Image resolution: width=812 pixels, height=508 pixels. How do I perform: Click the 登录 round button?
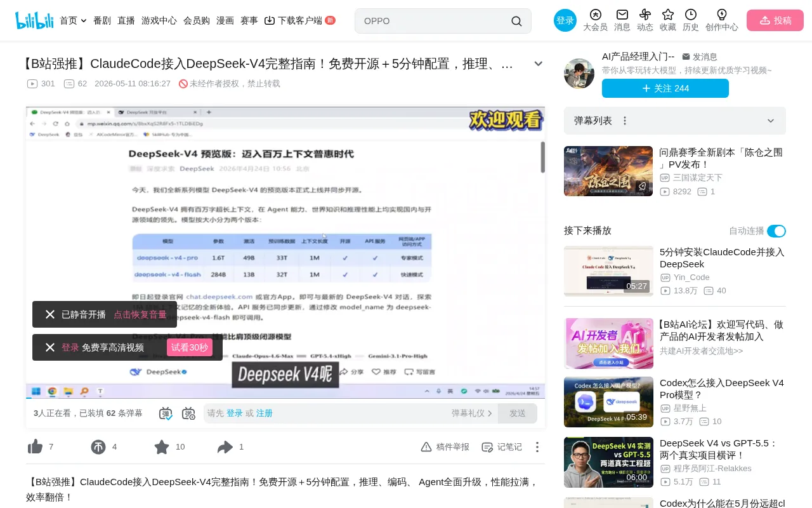click(x=565, y=20)
